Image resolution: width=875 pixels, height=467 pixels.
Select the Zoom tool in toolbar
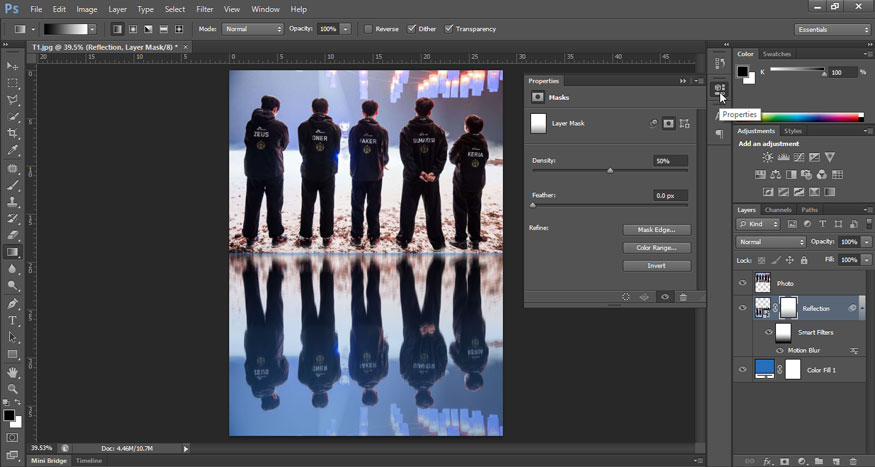tap(13, 388)
